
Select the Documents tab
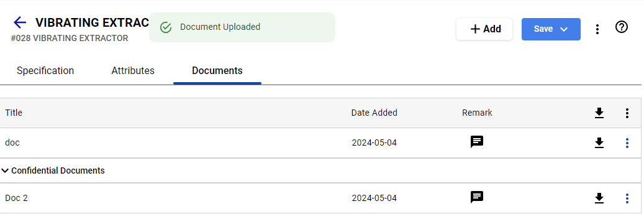pyautogui.click(x=217, y=71)
